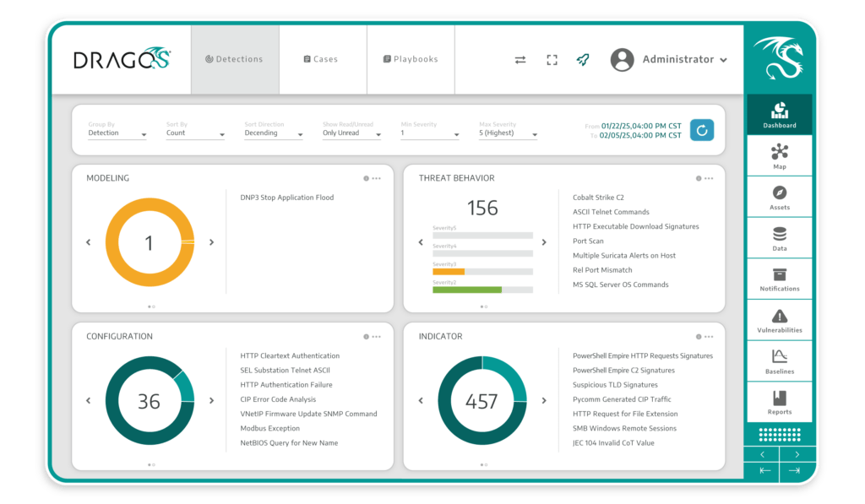The image size is (865, 504).
Task: Open DNP3 Stop Application Flood detection
Action: [287, 198]
